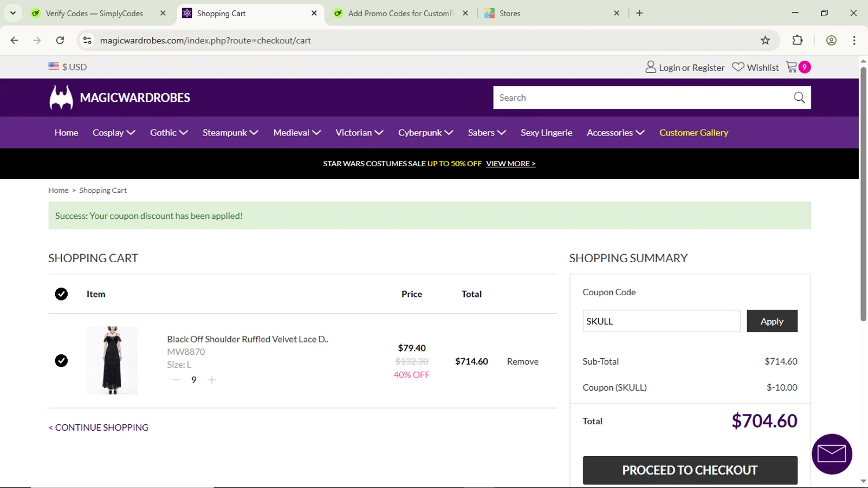Viewport: 868px width, 488px height.
Task: Click the MagicWardrobes logo
Action: pos(120,97)
